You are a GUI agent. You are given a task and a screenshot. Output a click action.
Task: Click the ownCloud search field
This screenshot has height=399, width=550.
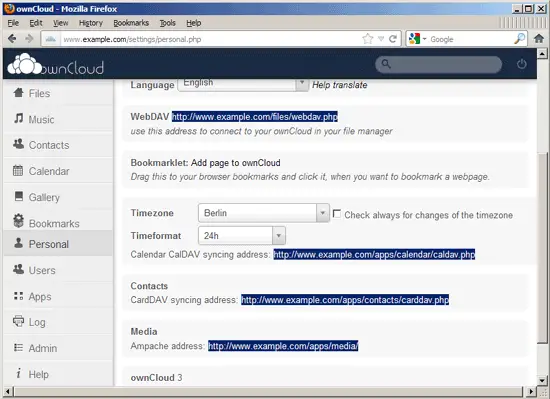tap(438, 64)
